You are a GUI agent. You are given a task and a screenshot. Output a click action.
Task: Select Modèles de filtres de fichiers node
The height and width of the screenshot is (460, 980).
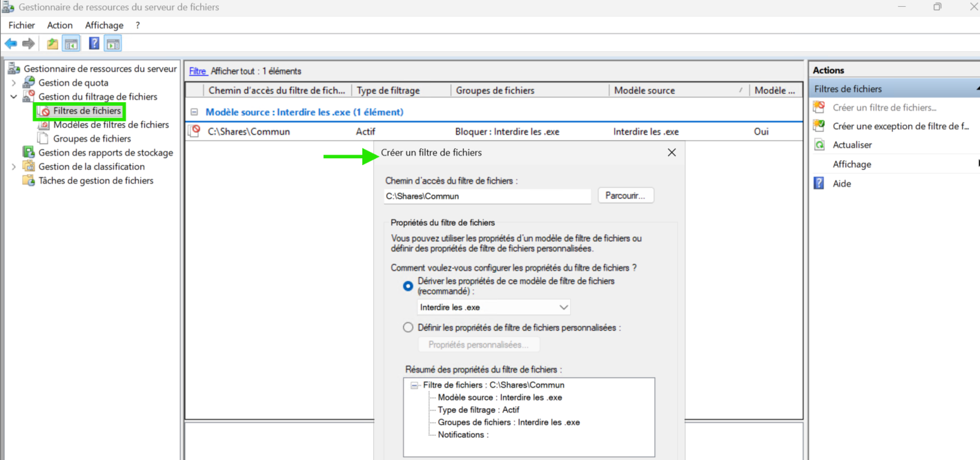[x=110, y=125]
